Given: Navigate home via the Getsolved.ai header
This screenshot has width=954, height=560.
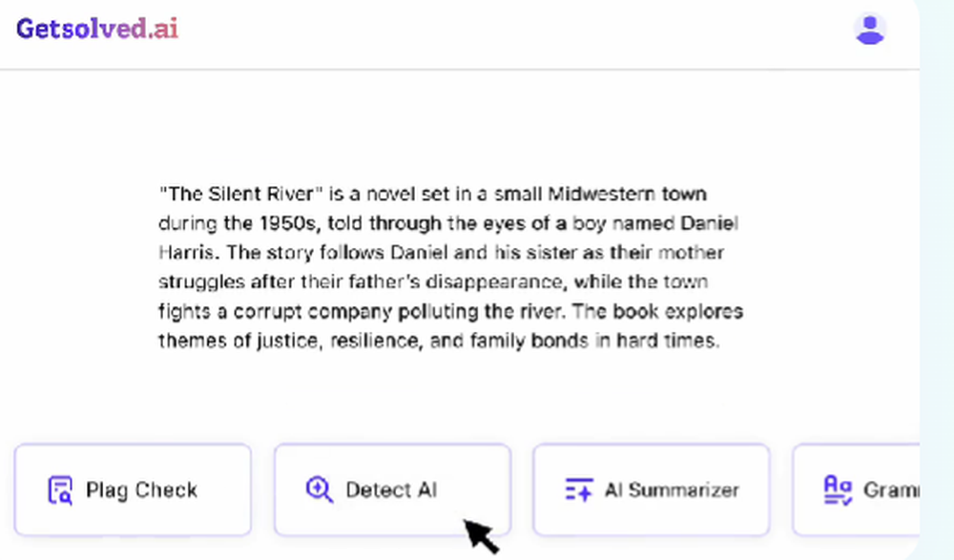Looking at the screenshot, I should (x=95, y=28).
